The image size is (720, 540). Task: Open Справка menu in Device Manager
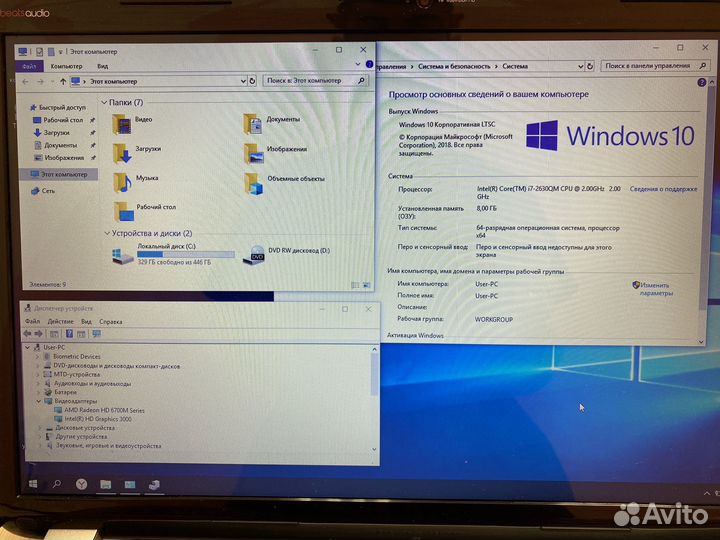(111, 321)
